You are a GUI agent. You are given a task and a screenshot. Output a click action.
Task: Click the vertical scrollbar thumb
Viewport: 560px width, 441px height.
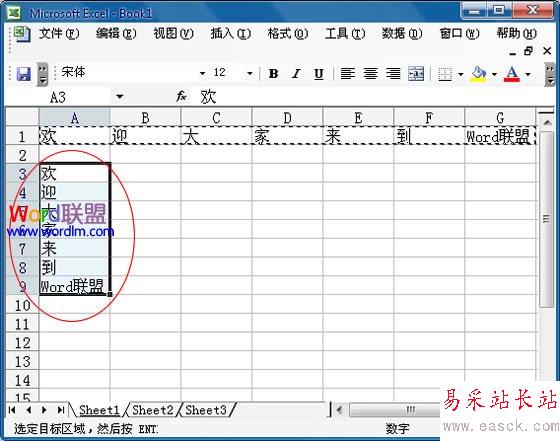(546, 219)
